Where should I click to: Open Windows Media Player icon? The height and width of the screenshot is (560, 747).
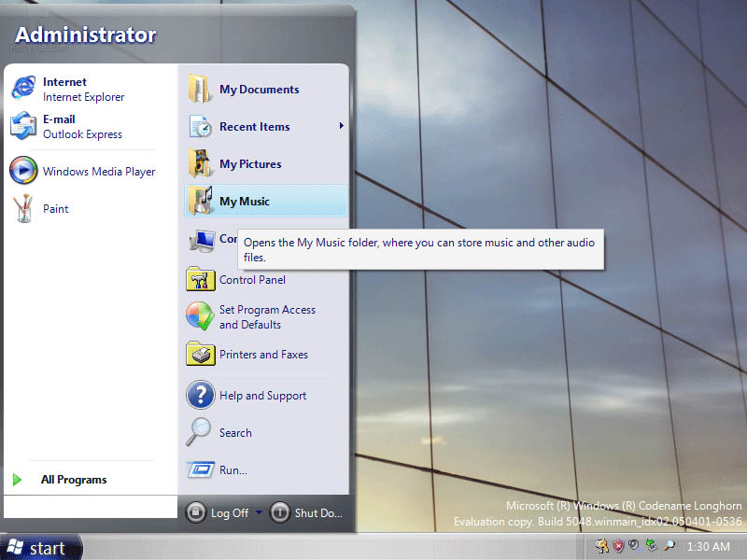point(23,170)
